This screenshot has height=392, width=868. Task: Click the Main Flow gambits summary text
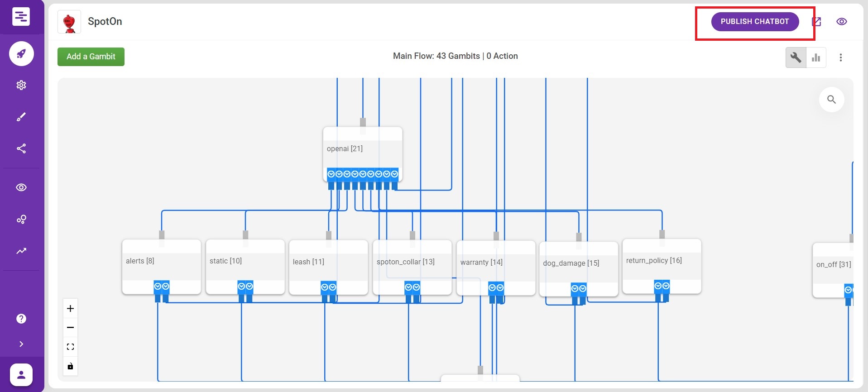(456, 56)
